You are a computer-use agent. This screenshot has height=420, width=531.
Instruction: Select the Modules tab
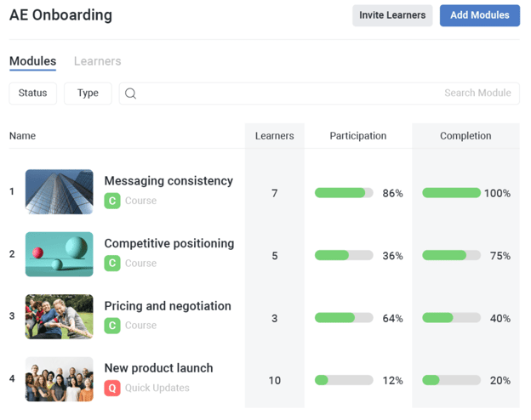(x=32, y=61)
